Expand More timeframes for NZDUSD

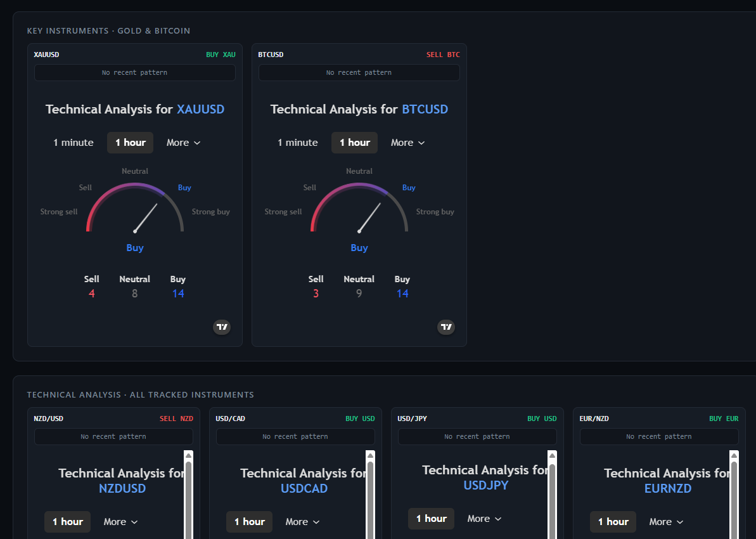coord(120,522)
